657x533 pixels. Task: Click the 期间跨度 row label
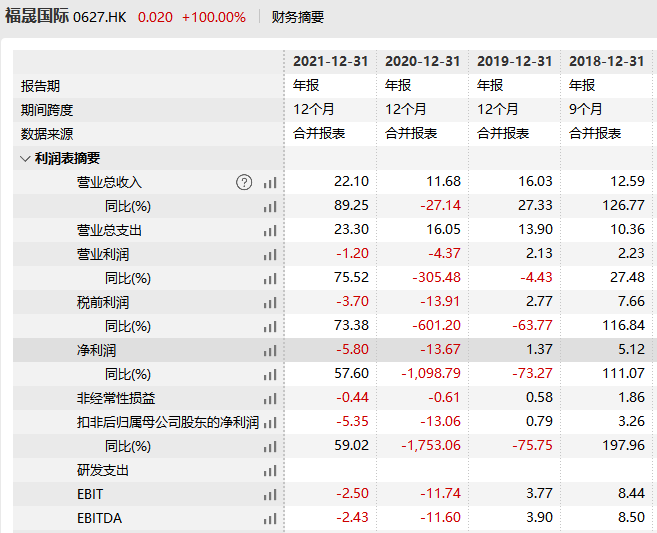47,110
